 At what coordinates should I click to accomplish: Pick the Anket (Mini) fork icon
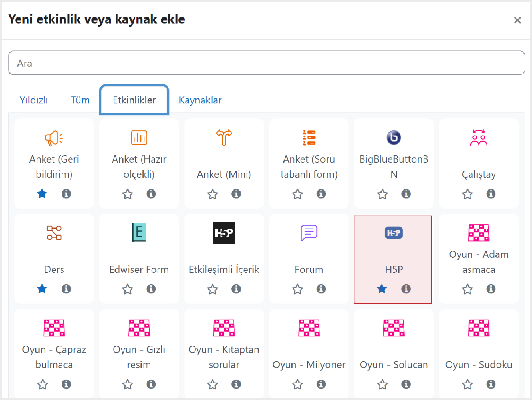click(224, 137)
